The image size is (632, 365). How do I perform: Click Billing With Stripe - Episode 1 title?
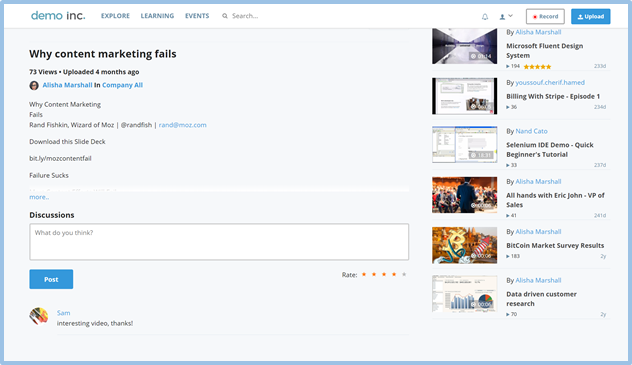553,96
